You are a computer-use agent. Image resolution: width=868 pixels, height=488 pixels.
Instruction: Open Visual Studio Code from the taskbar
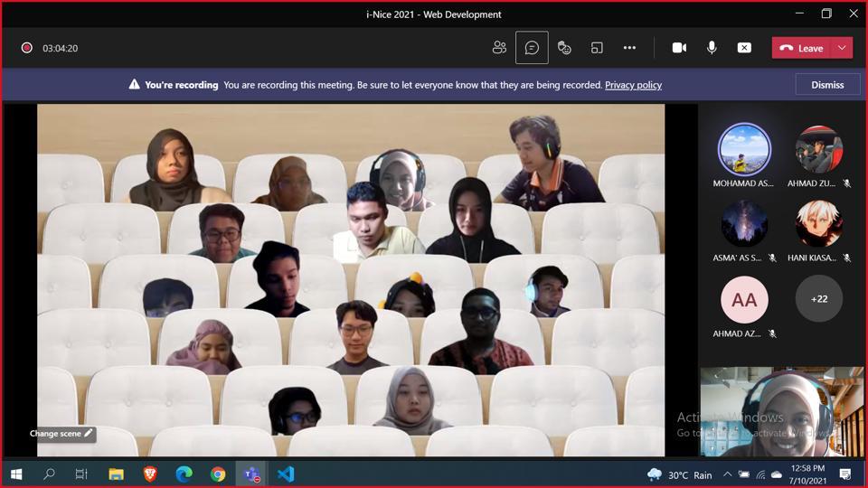[x=286, y=474]
